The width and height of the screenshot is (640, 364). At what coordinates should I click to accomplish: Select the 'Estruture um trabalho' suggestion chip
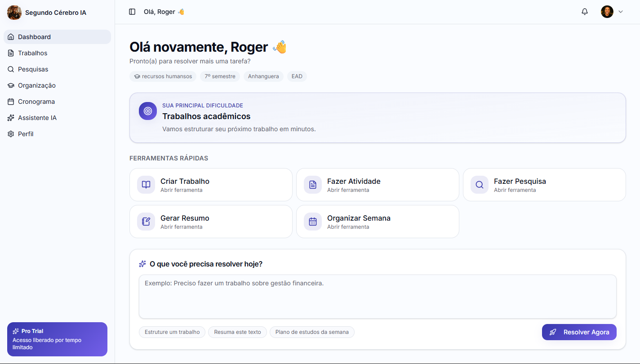[x=172, y=332]
